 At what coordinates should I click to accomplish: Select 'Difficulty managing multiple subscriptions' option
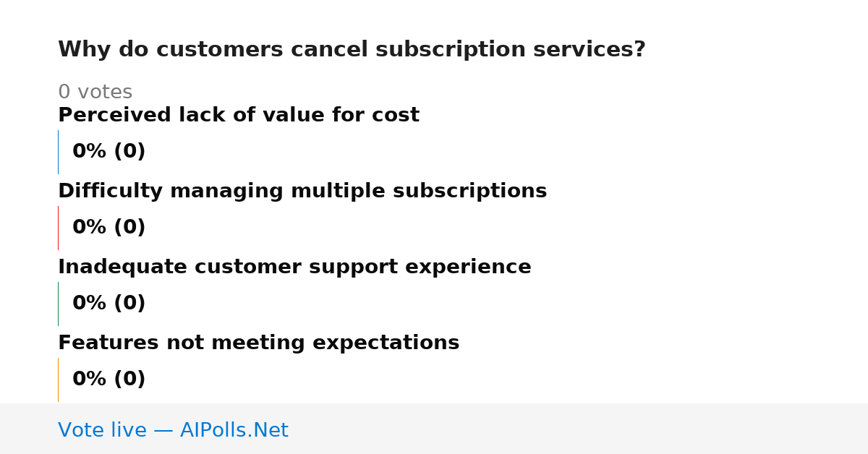pyautogui.click(x=302, y=192)
